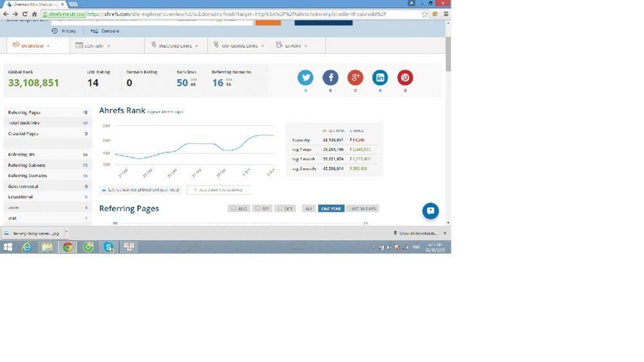Viewport: 644px width, 362px height.
Task: Open the red-white taskbar app icon
Action: (129, 247)
